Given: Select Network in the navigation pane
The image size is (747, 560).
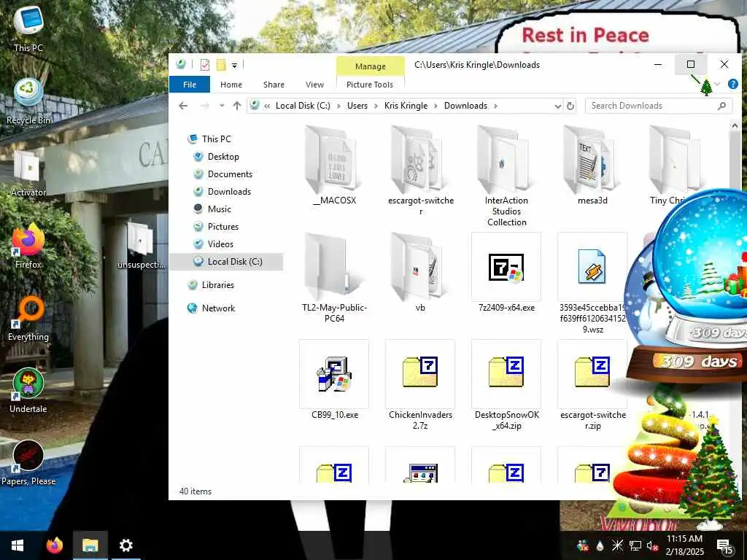Looking at the screenshot, I should click(218, 308).
